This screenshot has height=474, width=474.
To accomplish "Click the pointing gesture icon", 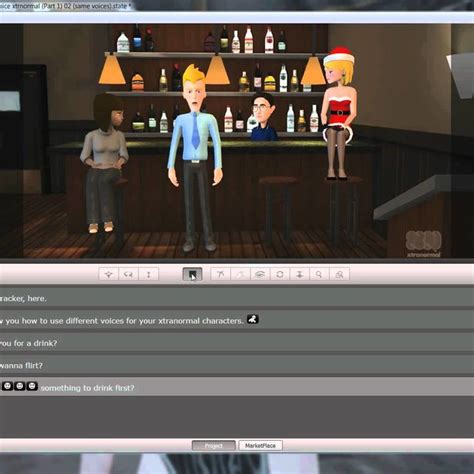I will point(220,274).
